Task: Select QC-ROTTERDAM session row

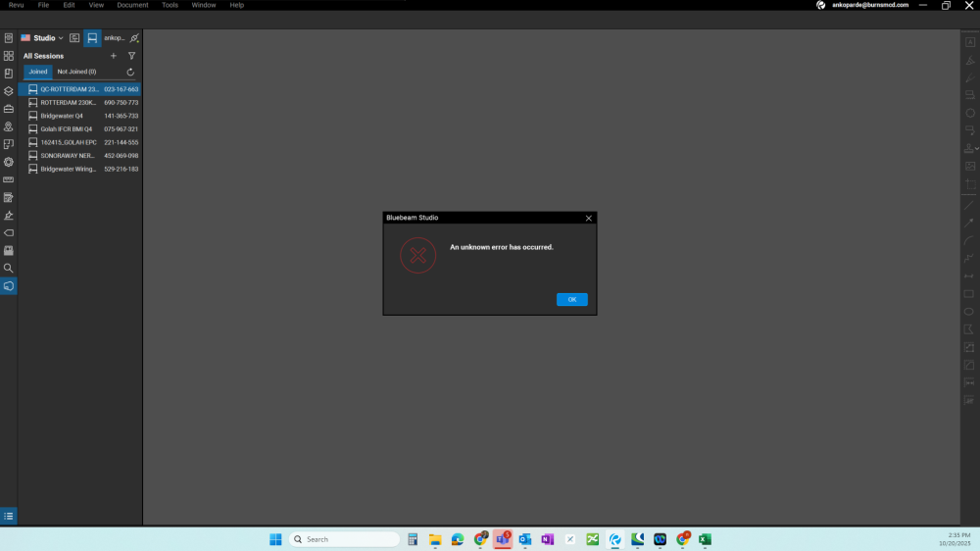Action: [x=79, y=89]
